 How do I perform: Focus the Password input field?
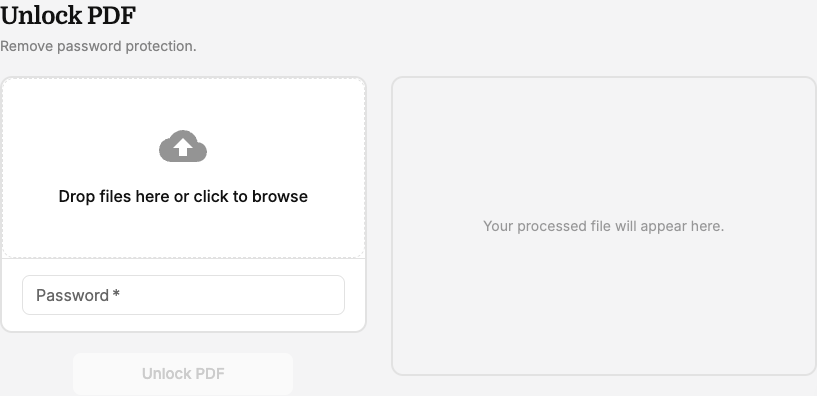183,295
